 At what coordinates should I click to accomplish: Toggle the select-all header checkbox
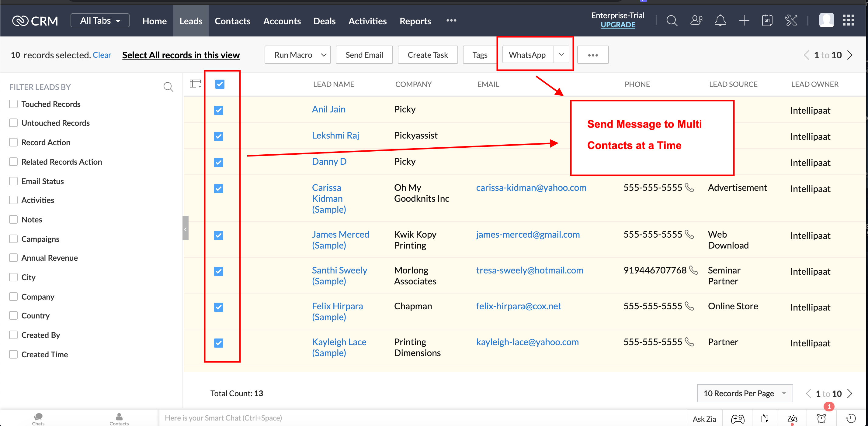coord(220,84)
